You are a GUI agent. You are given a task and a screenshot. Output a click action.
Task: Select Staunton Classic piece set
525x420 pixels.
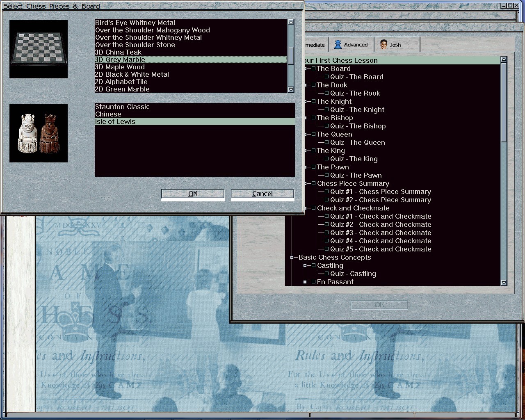(x=122, y=107)
